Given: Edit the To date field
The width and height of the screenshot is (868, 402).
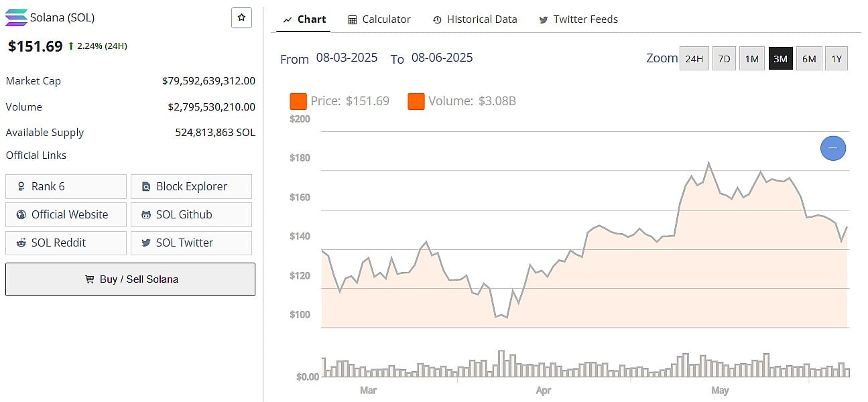Looking at the screenshot, I should point(442,58).
